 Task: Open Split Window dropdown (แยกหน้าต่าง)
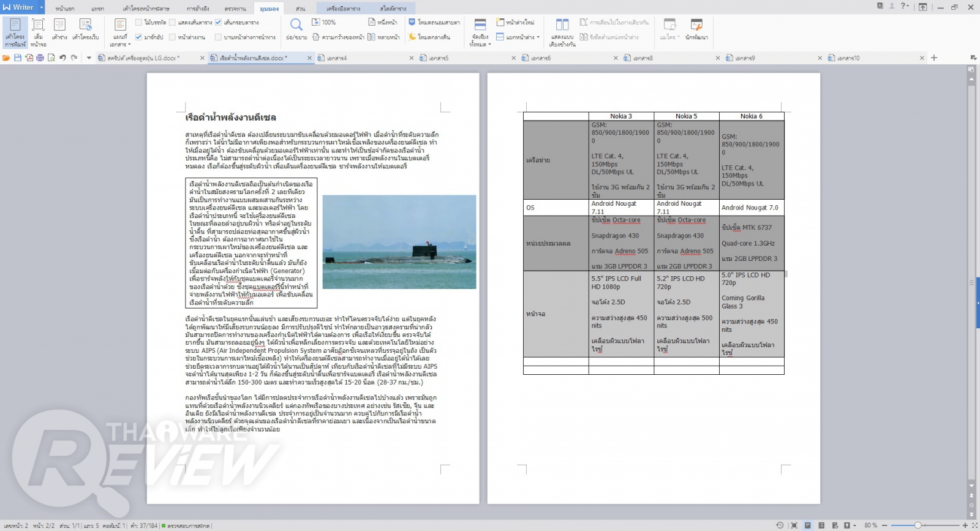518,37
